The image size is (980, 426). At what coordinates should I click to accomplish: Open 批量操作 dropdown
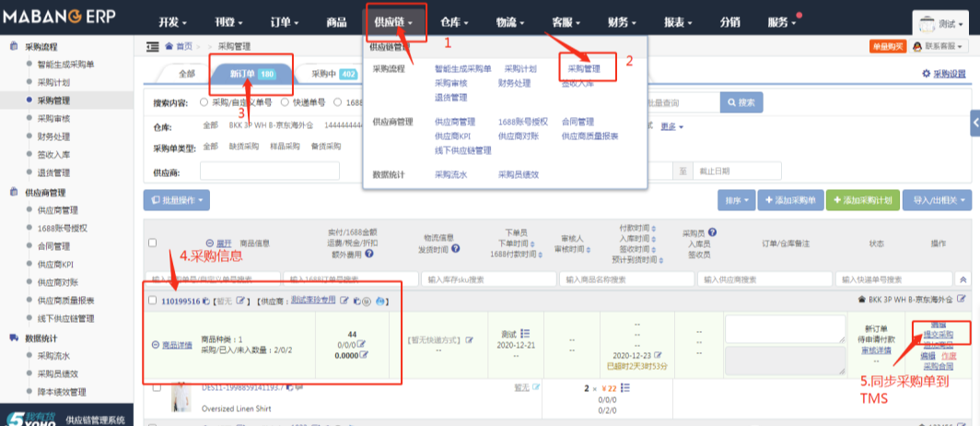176,200
